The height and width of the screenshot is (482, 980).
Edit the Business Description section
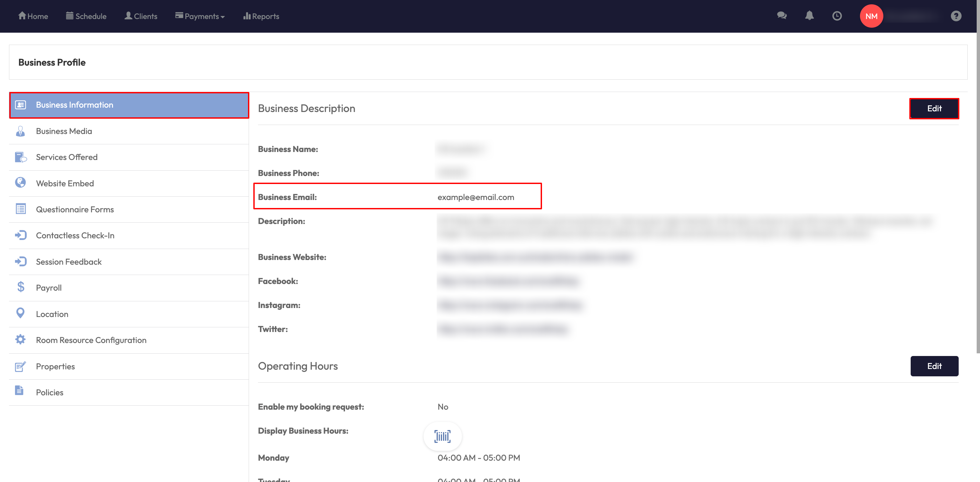click(x=934, y=108)
